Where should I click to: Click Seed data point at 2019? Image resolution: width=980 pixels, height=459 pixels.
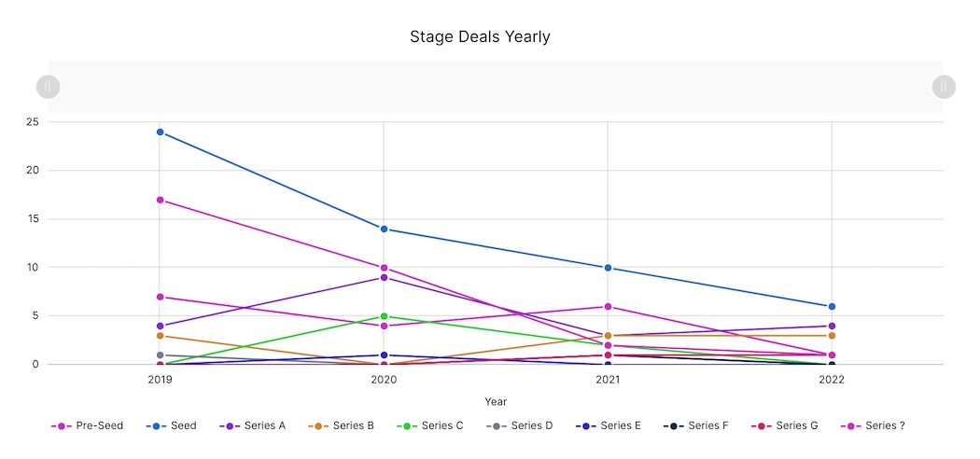point(160,132)
